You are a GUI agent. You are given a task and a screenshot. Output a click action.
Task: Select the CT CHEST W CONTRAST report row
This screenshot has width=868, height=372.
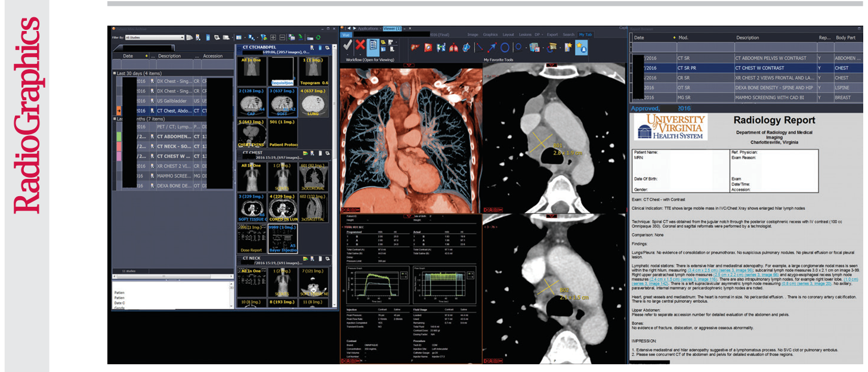[746, 68]
